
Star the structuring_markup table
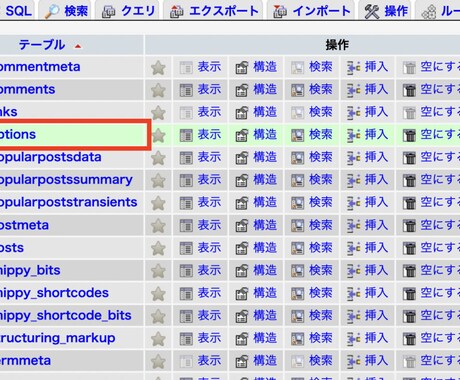point(158,338)
